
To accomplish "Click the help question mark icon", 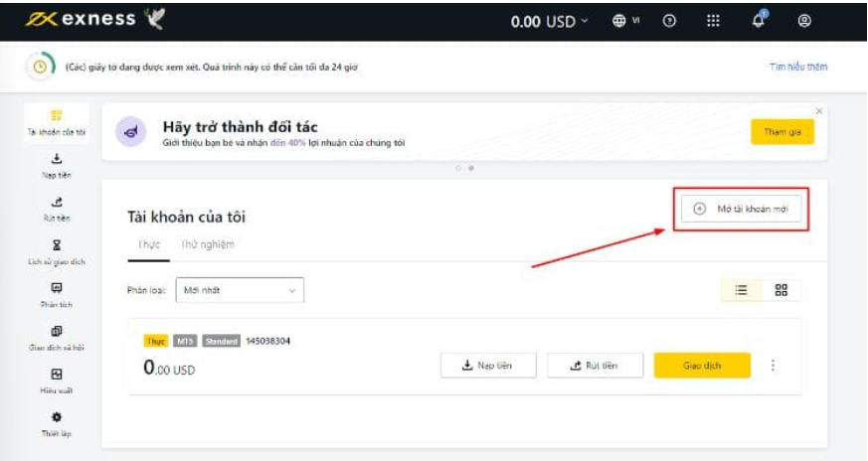I will [669, 21].
